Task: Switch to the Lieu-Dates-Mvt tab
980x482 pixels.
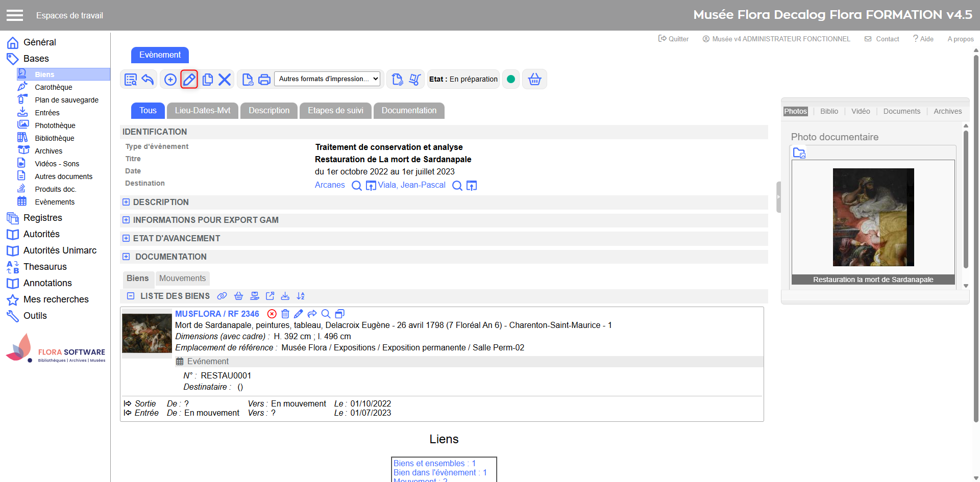Action: (x=202, y=111)
